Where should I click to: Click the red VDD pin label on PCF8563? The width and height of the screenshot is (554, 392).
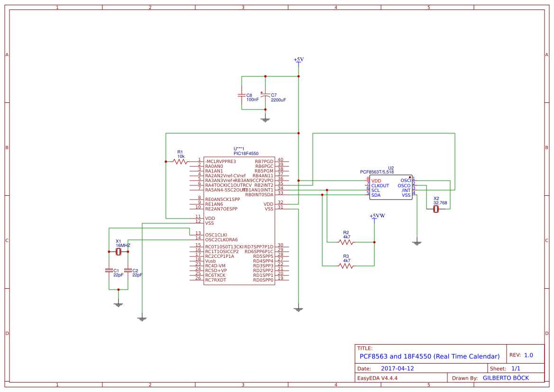tap(376, 181)
